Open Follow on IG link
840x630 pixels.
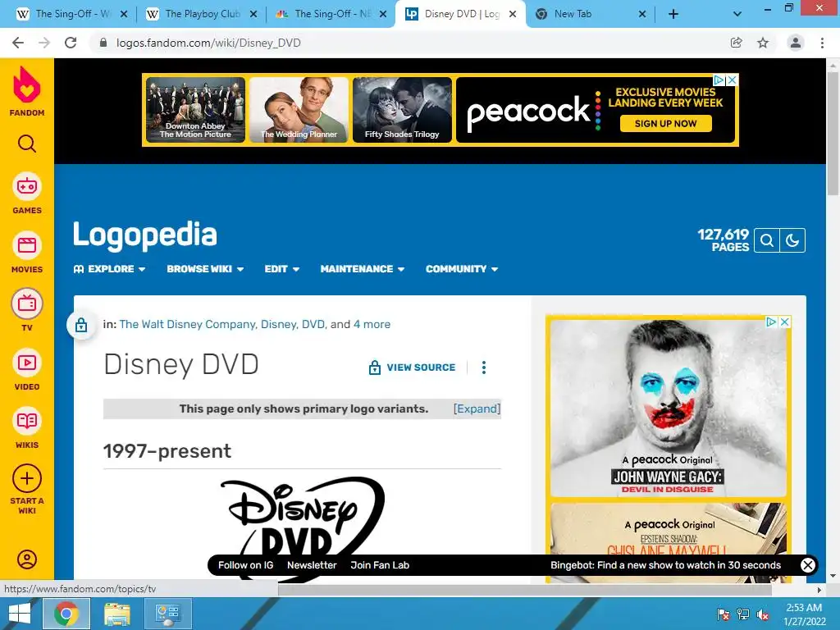click(246, 565)
